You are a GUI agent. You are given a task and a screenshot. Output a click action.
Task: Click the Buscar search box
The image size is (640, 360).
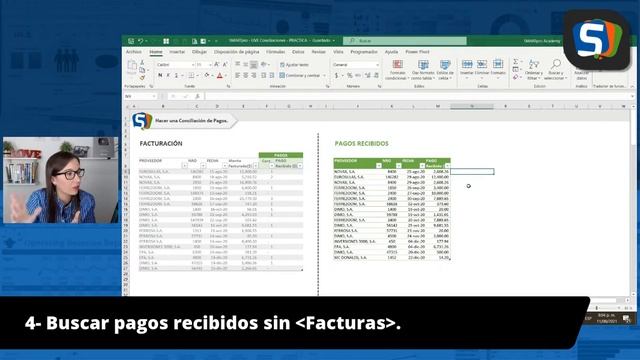pyautogui.click(x=405, y=41)
